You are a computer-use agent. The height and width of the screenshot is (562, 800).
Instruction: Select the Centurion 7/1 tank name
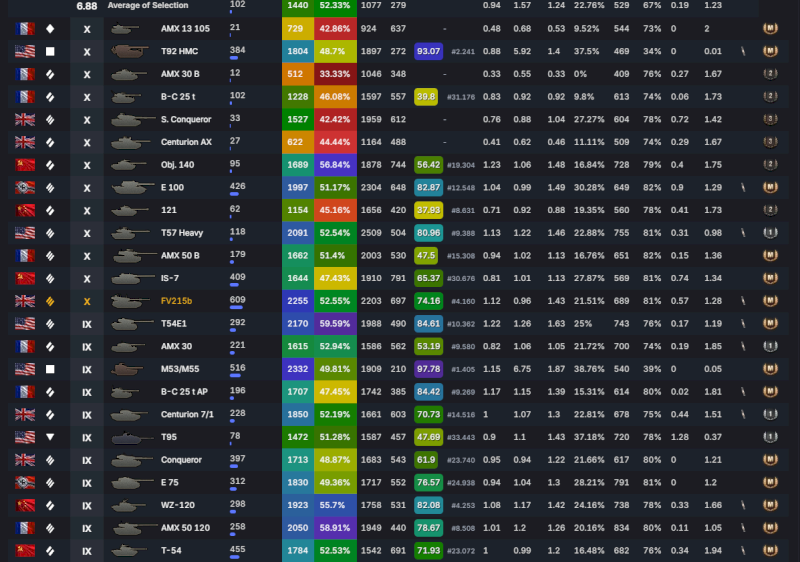187,415
